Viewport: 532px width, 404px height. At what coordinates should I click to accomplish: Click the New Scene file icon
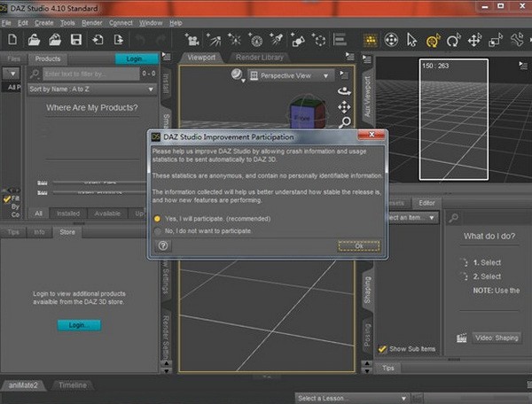[x=12, y=40]
